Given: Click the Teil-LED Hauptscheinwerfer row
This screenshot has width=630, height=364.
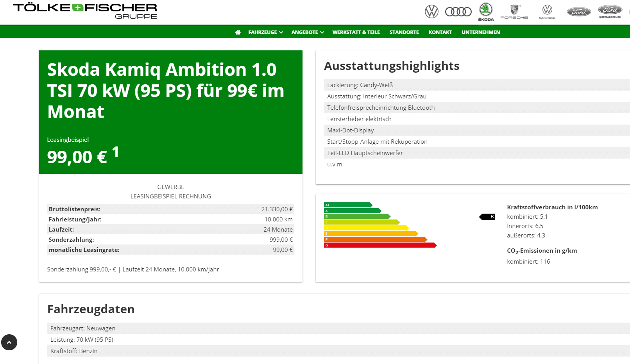Looking at the screenshot, I should tap(477, 153).
